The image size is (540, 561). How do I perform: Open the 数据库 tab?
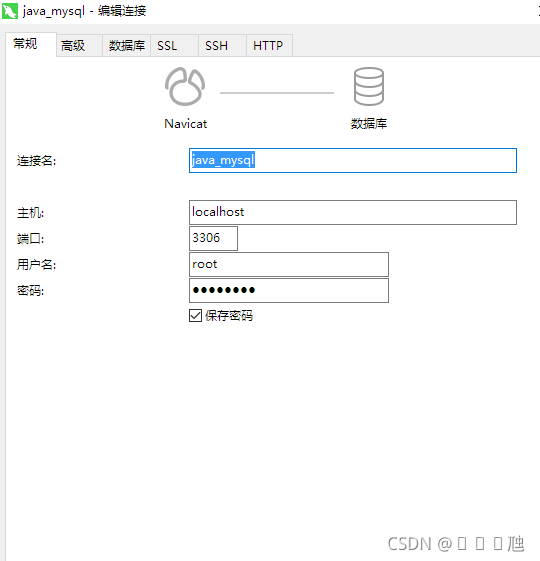(127, 45)
